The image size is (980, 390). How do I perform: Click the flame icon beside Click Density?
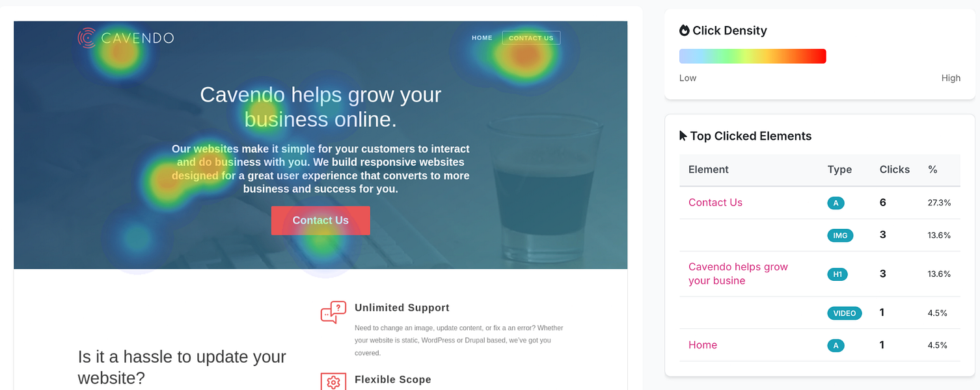coord(684,31)
